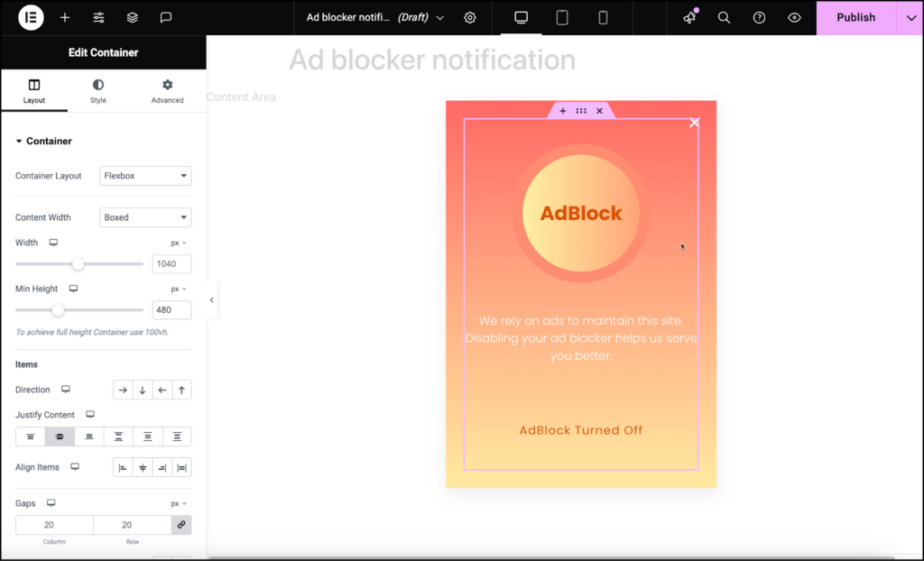
Task: Expand the Publish options chevron
Action: pos(910,17)
